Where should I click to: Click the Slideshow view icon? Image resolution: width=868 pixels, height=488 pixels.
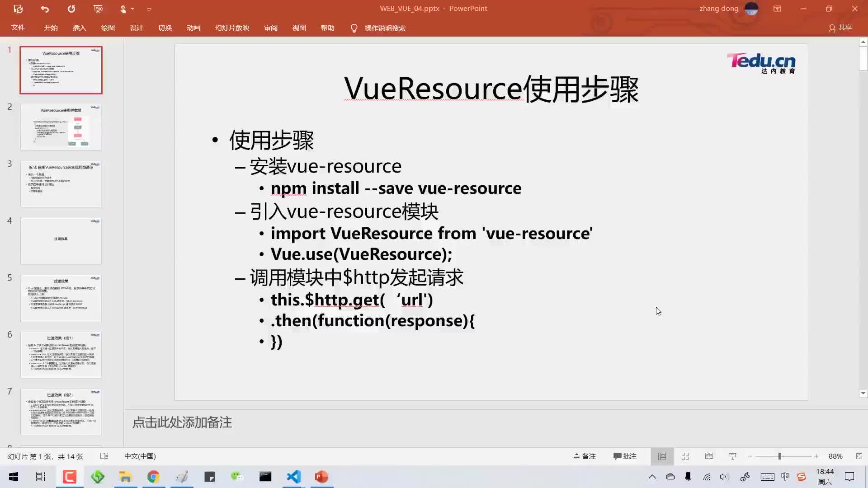[731, 456]
